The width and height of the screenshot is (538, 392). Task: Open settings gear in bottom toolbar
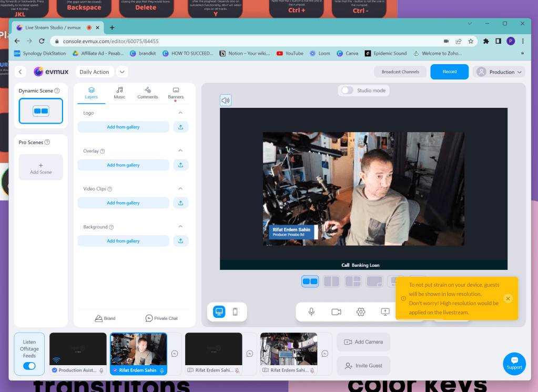pyautogui.click(x=361, y=311)
